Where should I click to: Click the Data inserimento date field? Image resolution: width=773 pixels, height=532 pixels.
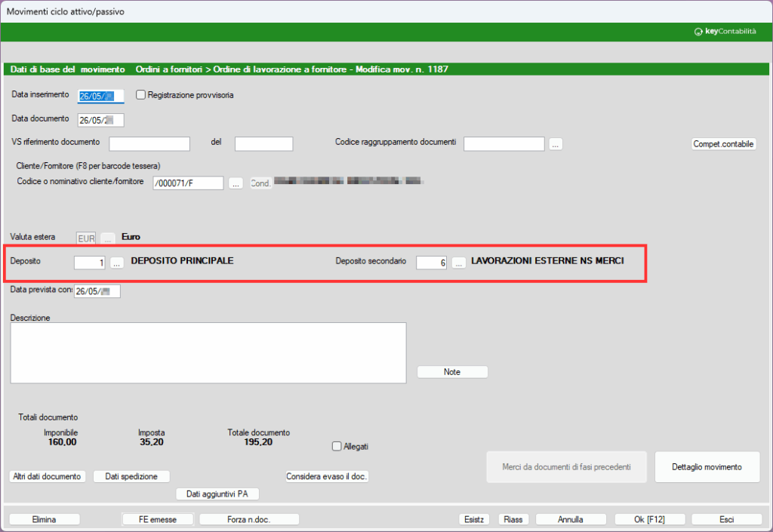coord(100,96)
